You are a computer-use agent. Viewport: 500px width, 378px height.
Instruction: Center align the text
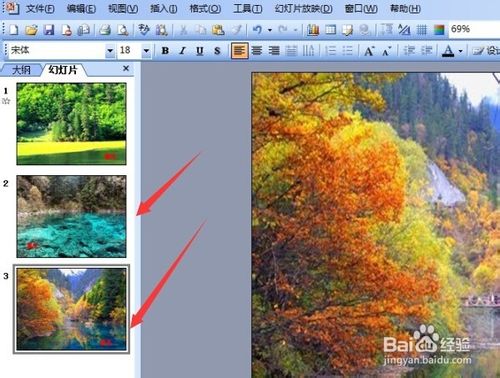pyautogui.click(x=257, y=51)
